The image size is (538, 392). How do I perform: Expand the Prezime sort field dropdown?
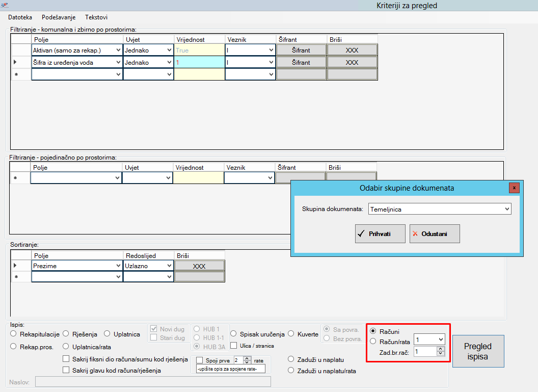tap(118, 266)
